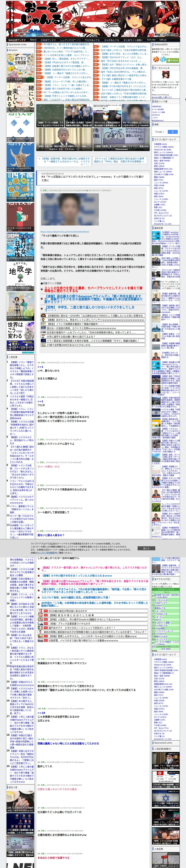
Task: Open category ウクライナ情勢 (1855)
Action: point(164,147)
